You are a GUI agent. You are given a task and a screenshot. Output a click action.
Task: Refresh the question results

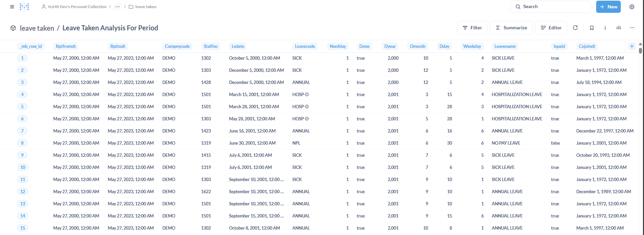click(x=575, y=28)
